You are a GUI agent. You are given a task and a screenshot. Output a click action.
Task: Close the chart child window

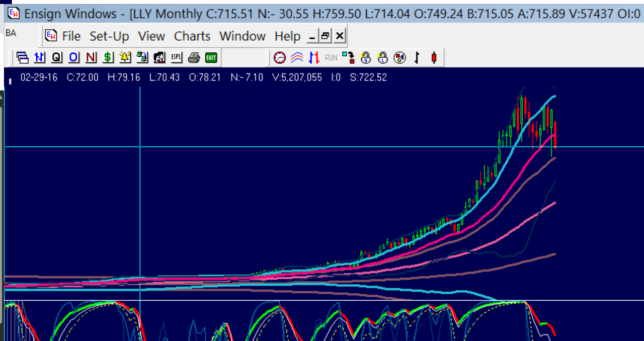point(339,36)
